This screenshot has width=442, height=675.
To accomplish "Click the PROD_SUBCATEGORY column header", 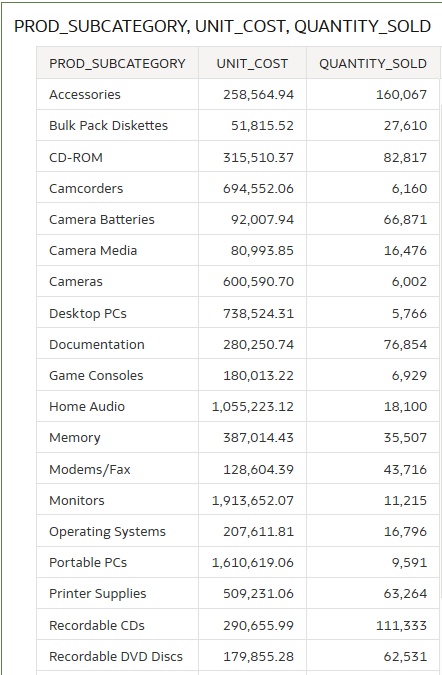I will [x=117, y=63].
